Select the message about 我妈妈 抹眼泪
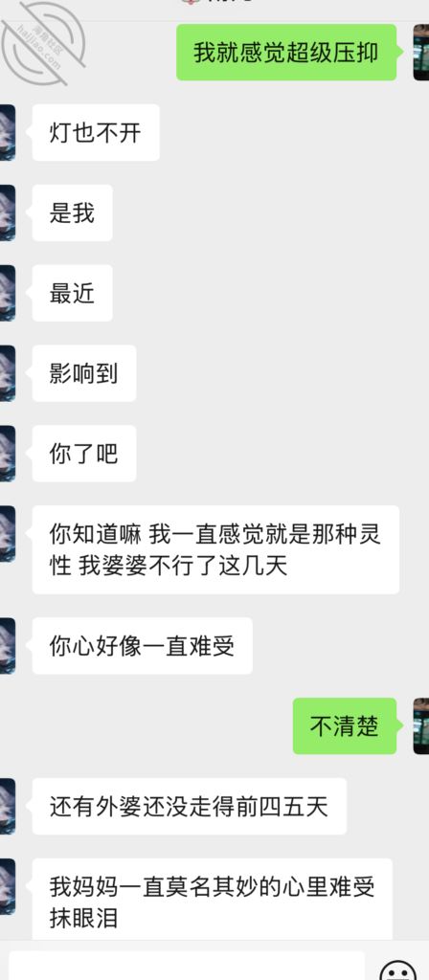The height and width of the screenshot is (980, 429). [x=212, y=899]
